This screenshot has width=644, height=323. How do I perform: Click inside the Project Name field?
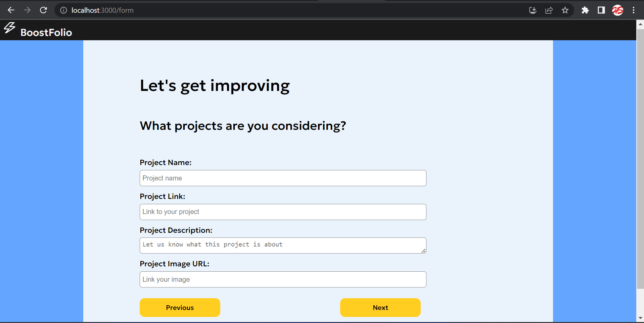coord(282,178)
